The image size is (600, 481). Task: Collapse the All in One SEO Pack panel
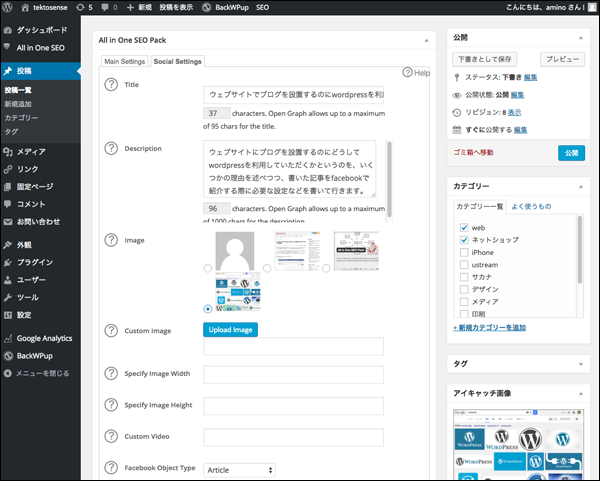click(427, 41)
